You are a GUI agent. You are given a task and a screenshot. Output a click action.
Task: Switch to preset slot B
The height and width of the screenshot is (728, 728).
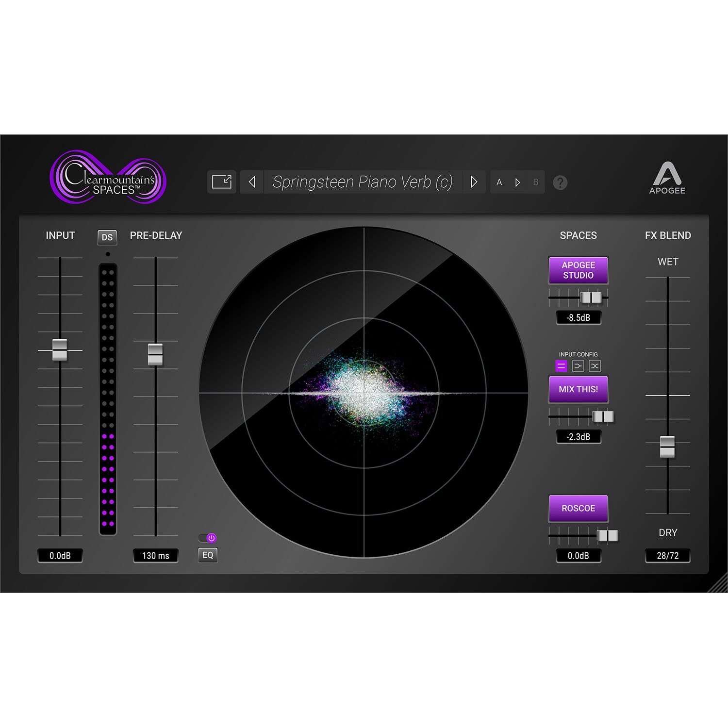point(535,182)
